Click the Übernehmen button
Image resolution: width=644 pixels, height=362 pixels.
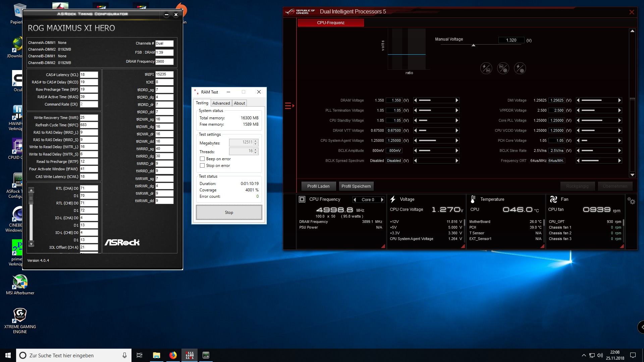click(615, 186)
